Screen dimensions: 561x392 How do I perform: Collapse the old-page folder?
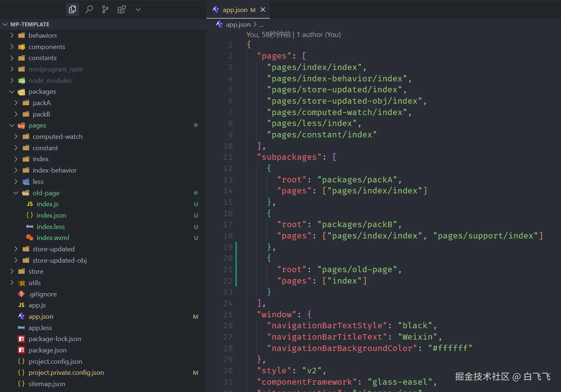click(x=16, y=193)
